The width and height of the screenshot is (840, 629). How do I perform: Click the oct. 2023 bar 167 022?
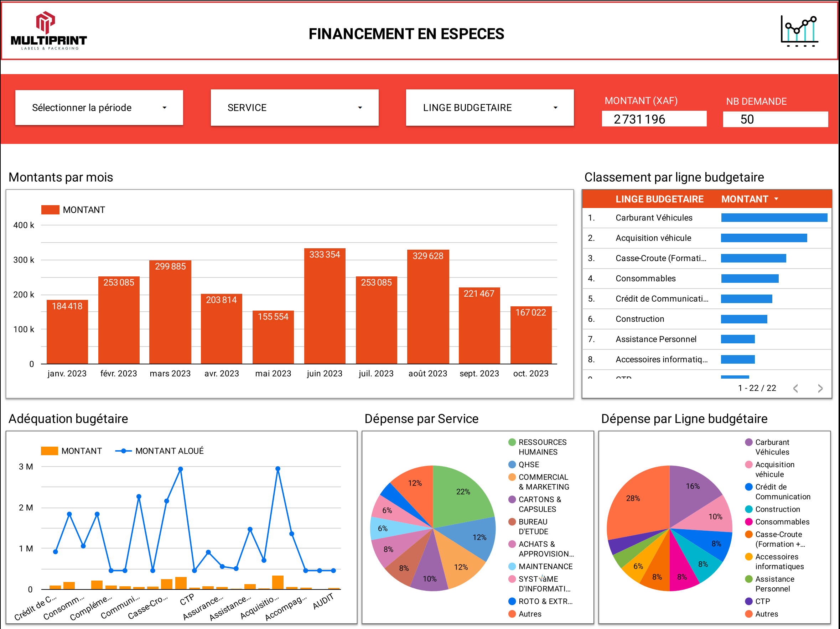click(x=531, y=335)
